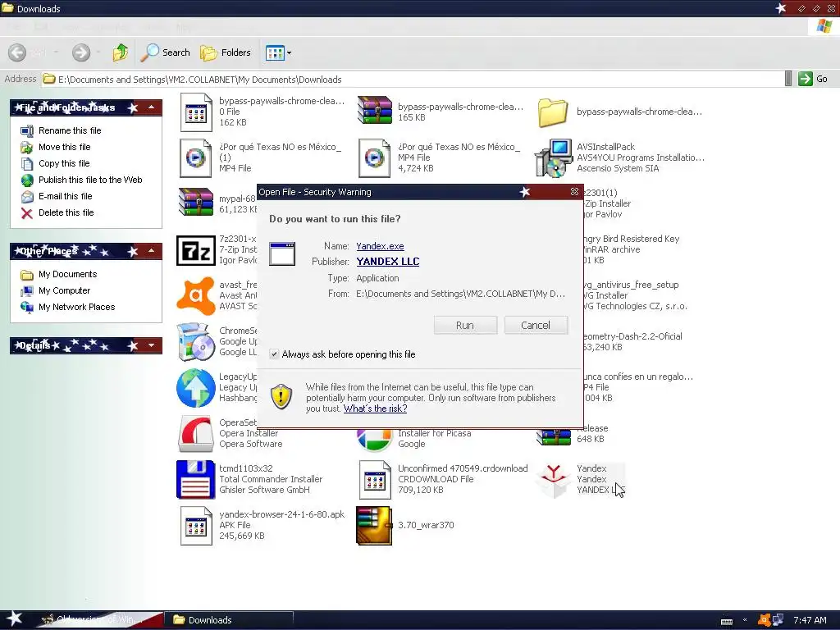Screen dimensions: 840x630
Task: Uncheck Always ask before opening this file
Action: [x=274, y=354]
